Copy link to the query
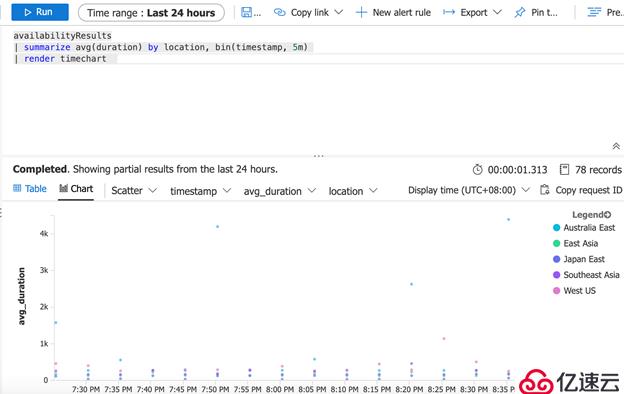 (x=309, y=13)
